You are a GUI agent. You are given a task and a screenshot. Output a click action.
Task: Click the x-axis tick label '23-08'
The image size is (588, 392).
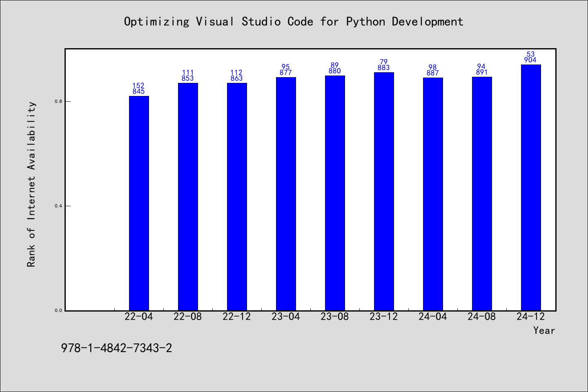[335, 317]
